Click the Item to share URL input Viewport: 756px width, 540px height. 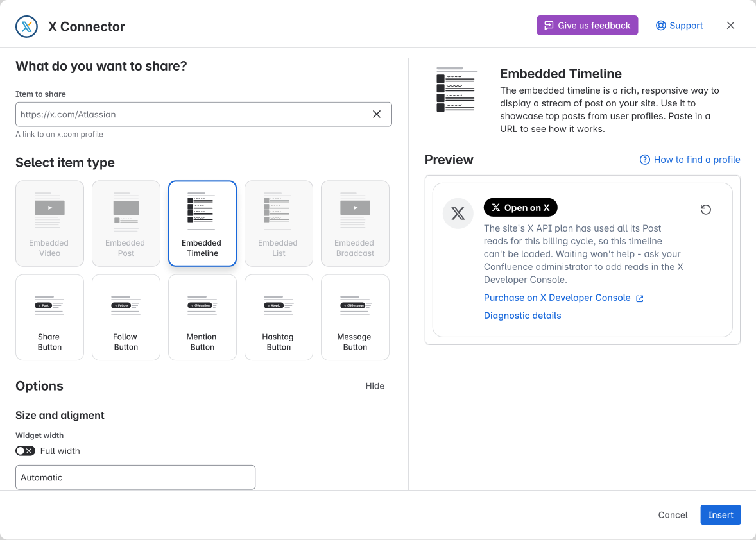point(203,114)
